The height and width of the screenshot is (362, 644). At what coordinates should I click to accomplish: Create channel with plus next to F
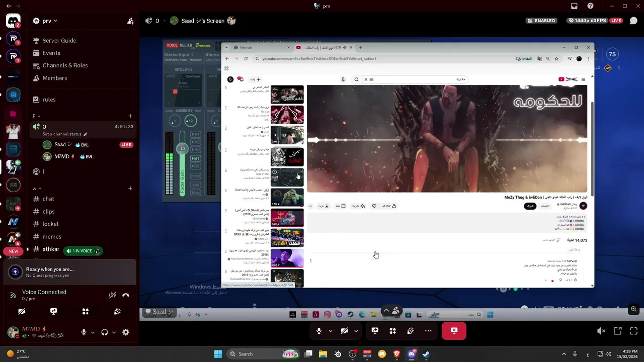point(130,116)
